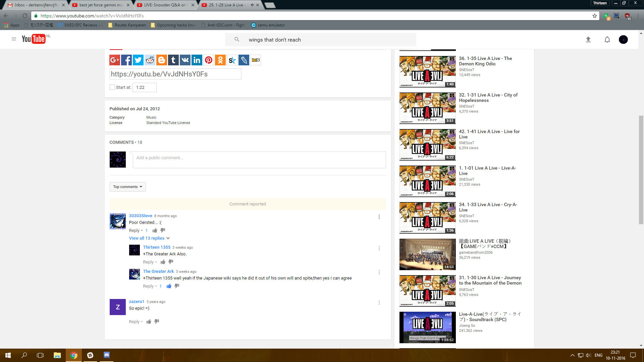
Task: Switch to LIVE: Snowden Q&A tab
Action: (x=166, y=5)
